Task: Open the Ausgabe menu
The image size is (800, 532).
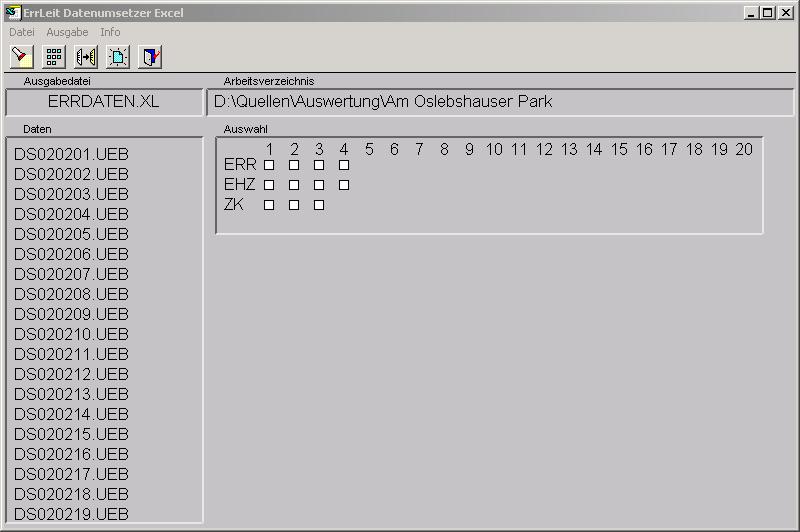Action: tap(67, 32)
